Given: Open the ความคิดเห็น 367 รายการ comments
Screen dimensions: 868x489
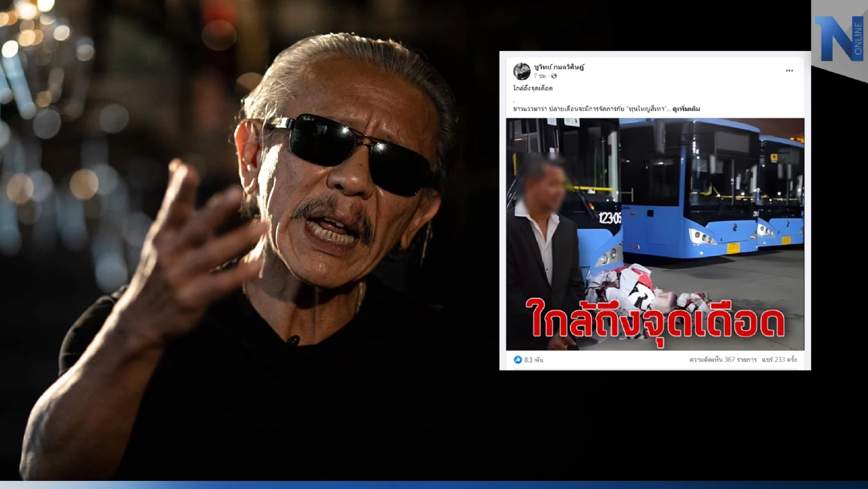Looking at the screenshot, I should coord(722,359).
